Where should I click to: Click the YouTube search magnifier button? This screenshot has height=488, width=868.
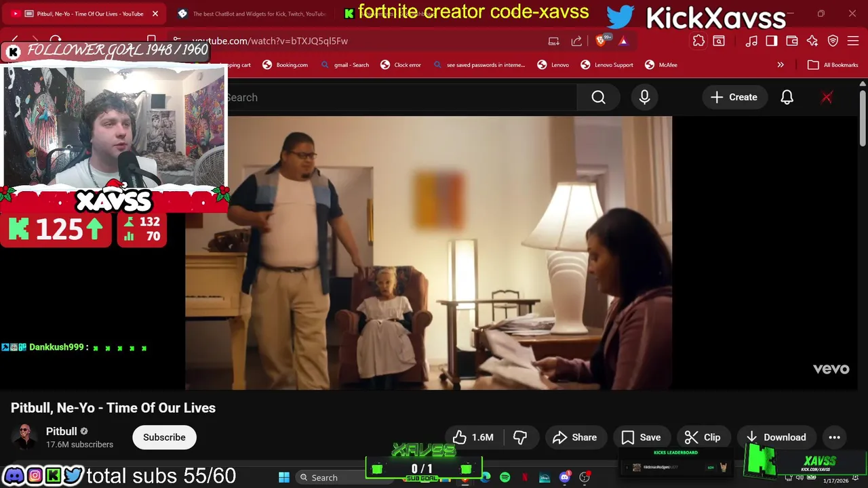tap(598, 98)
